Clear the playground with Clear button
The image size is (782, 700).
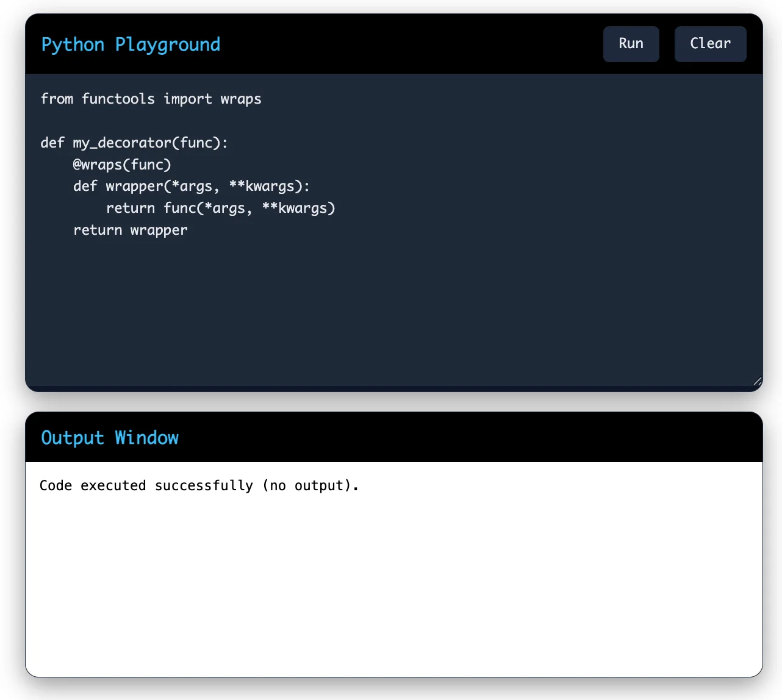tap(710, 44)
